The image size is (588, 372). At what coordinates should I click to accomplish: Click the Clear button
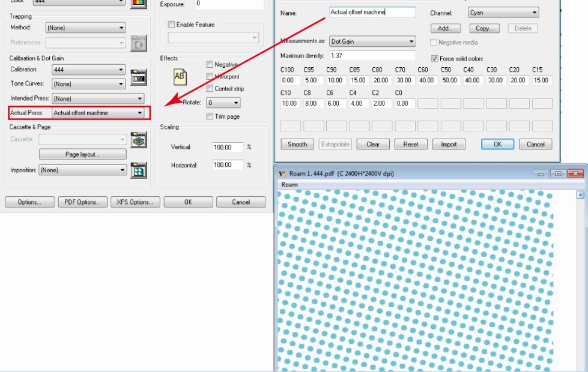coord(373,144)
